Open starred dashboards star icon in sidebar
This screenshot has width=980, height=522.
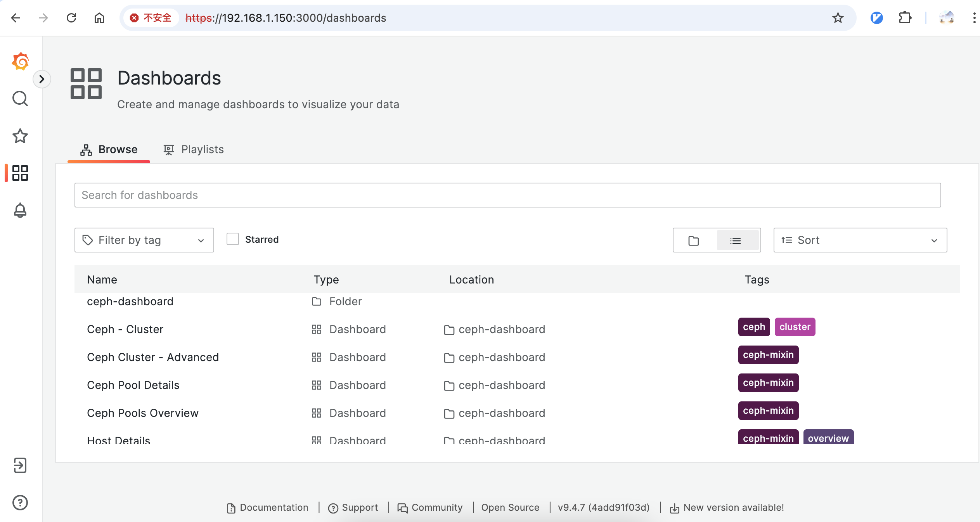20,136
